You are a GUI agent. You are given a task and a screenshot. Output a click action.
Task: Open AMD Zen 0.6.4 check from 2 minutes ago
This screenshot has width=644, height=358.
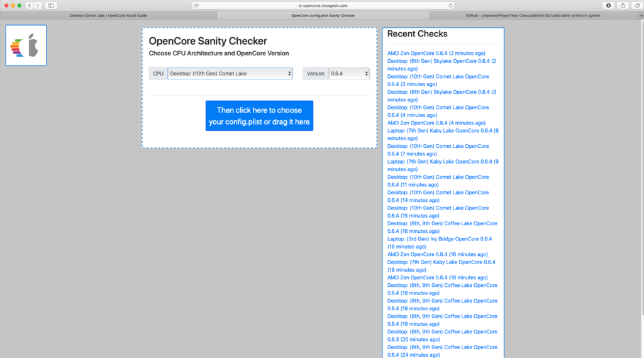point(436,53)
